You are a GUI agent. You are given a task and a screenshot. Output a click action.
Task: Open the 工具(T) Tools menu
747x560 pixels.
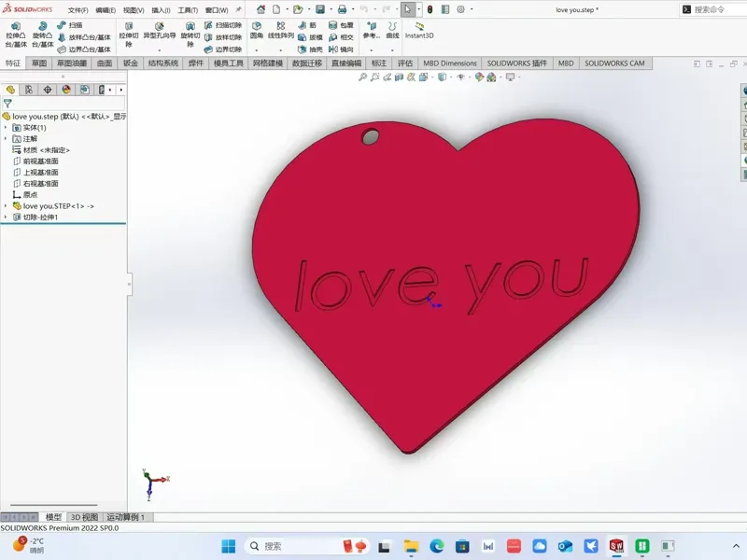(x=188, y=10)
